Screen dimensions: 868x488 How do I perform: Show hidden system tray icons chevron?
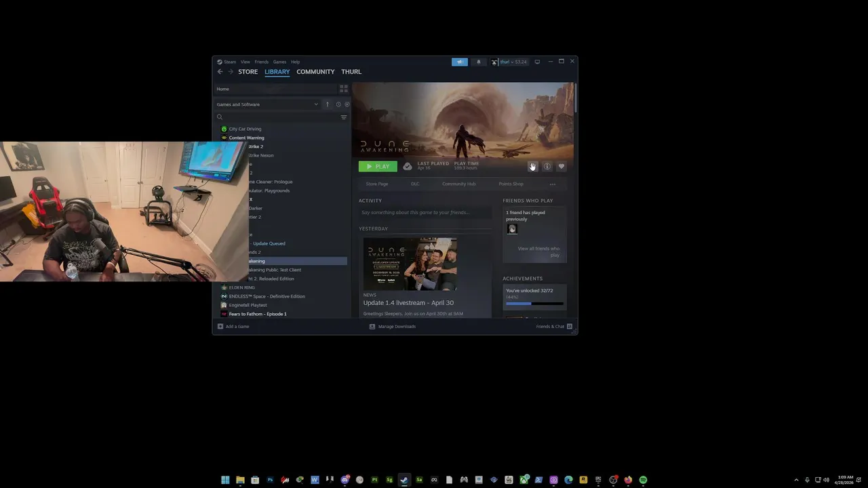(x=797, y=480)
